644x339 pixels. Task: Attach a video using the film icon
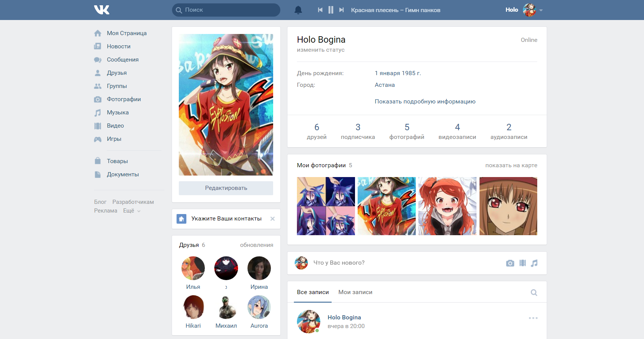[523, 263]
